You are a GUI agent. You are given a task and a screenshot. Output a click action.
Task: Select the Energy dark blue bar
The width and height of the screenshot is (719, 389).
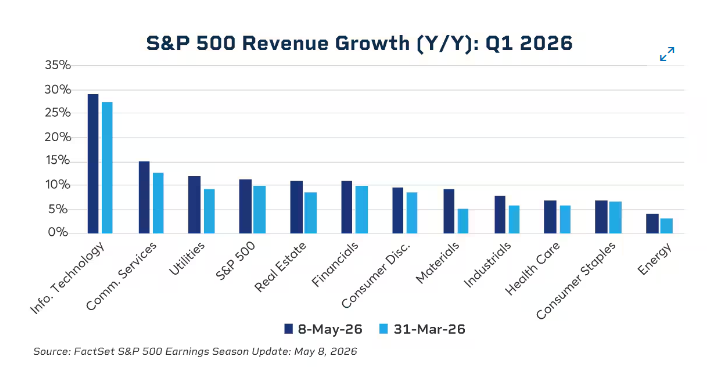[653, 223]
